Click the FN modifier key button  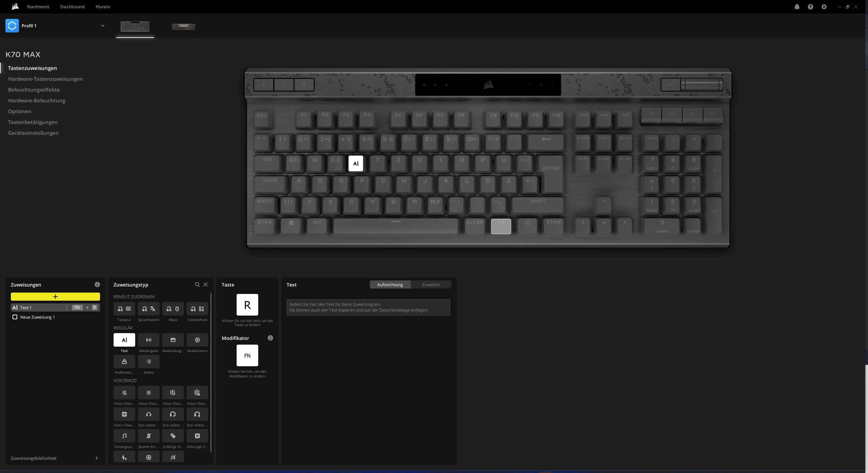coord(247,355)
